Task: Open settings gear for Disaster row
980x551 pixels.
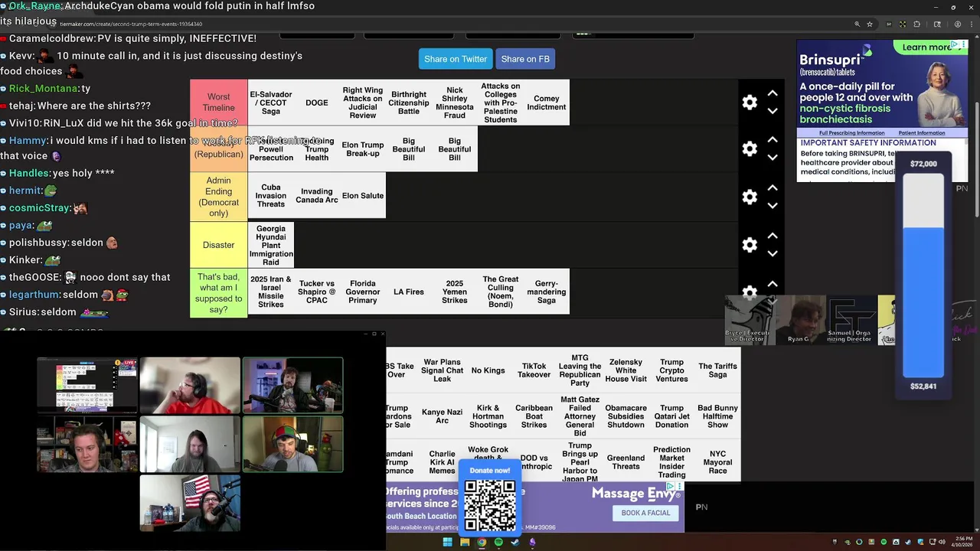Action: click(x=750, y=245)
